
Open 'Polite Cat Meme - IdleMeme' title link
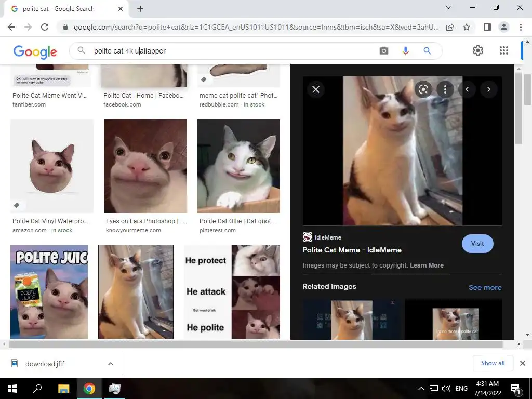[x=352, y=250]
